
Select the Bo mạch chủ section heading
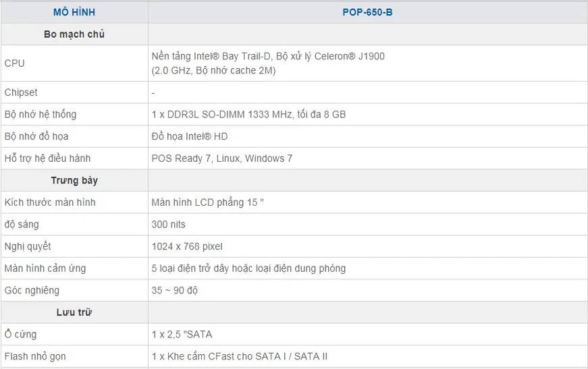[x=74, y=34]
